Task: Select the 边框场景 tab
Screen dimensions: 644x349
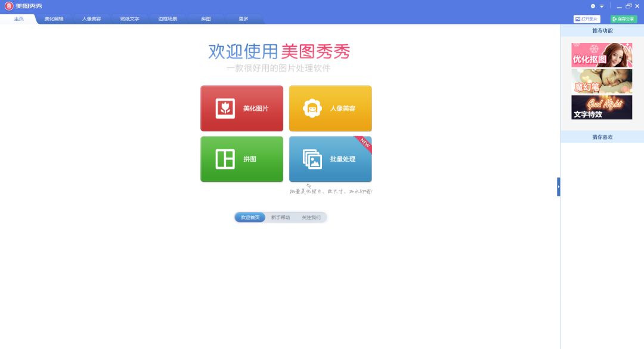Action: point(168,18)
